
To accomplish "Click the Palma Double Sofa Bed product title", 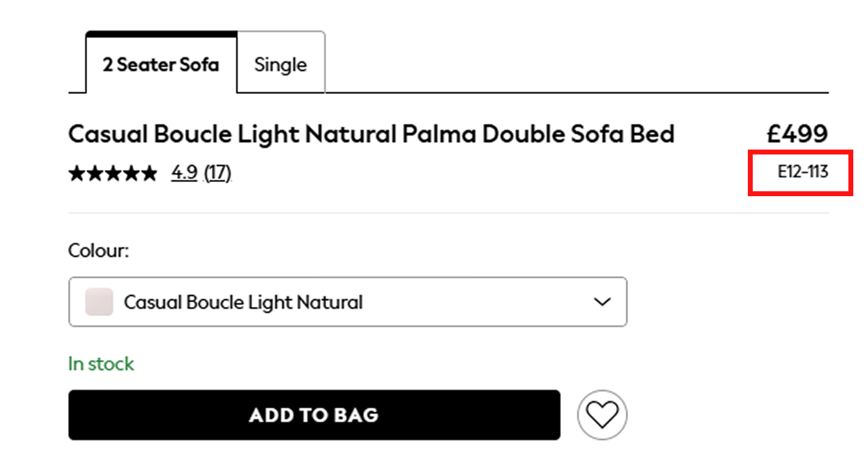I will pyautogui.click(x=371, y=134).
